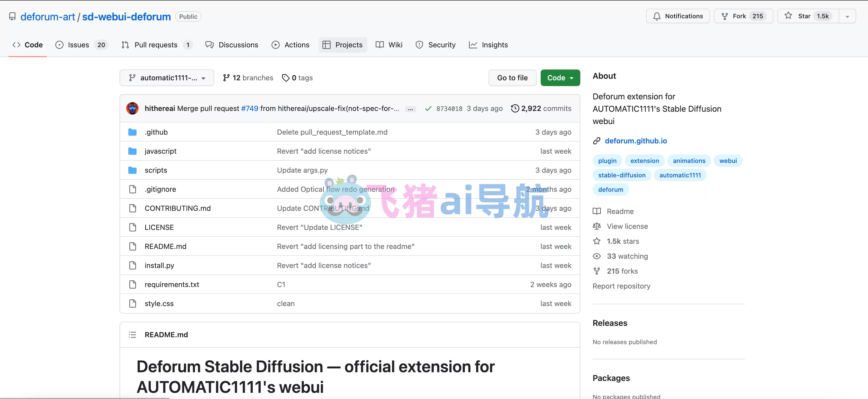Open the Security tab

coord(436,45)
